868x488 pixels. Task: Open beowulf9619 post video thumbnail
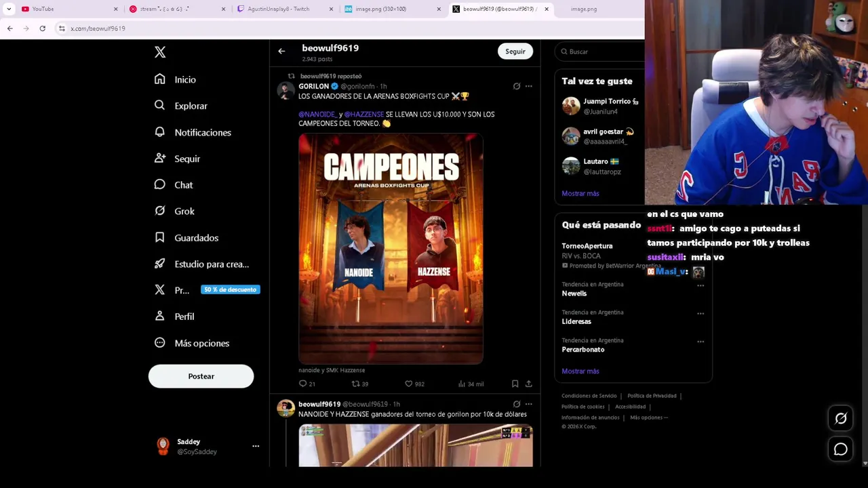[416, 445]
